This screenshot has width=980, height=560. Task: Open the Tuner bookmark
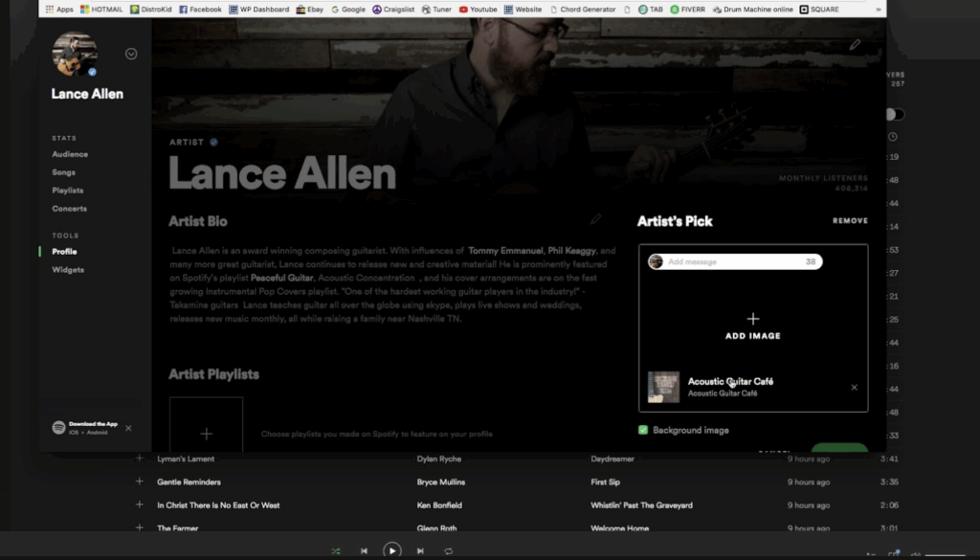[436, 10]
